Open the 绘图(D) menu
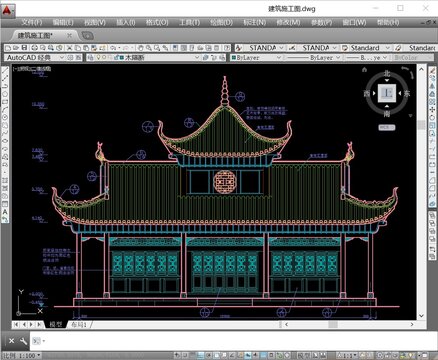Image resolution: width=438 pixels, height=360 pixels. [221, 22]
